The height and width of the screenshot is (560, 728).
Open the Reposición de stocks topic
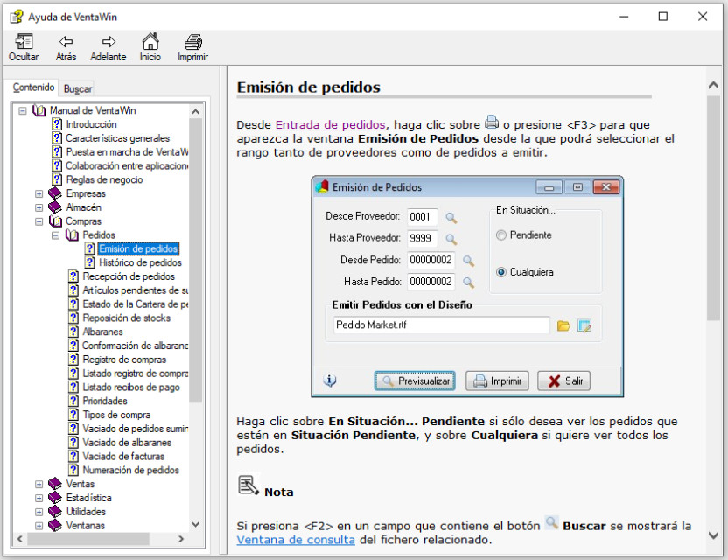click(x=127, y=318)
